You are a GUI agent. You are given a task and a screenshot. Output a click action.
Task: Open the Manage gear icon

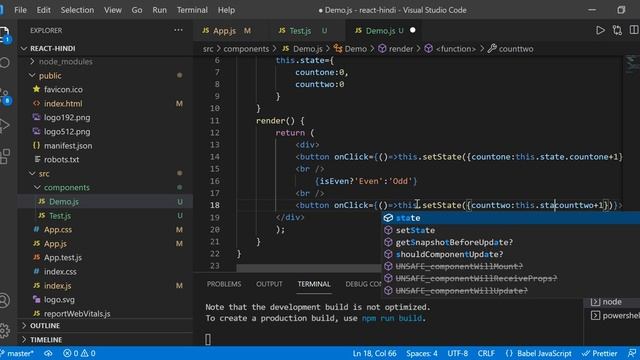4,330
